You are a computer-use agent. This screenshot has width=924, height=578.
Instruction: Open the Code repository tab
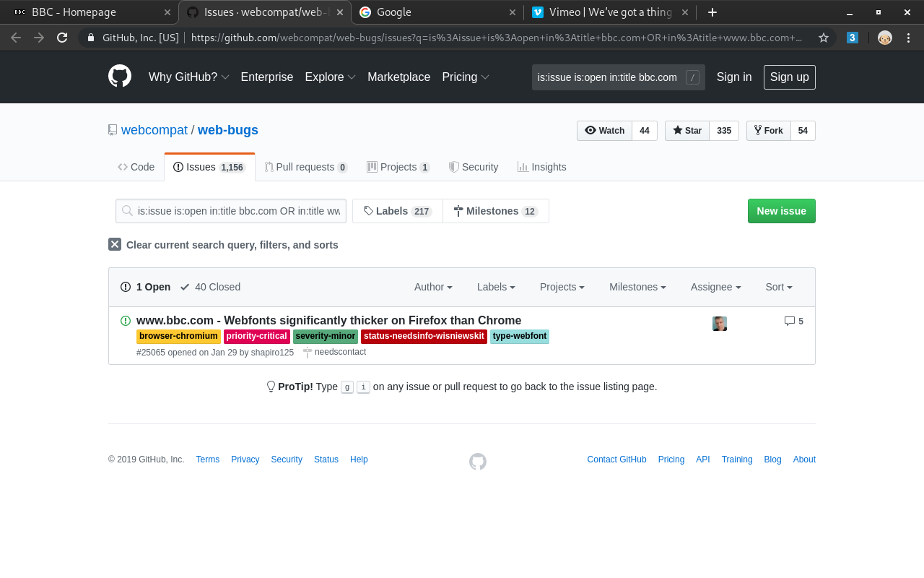click(136, 167)
